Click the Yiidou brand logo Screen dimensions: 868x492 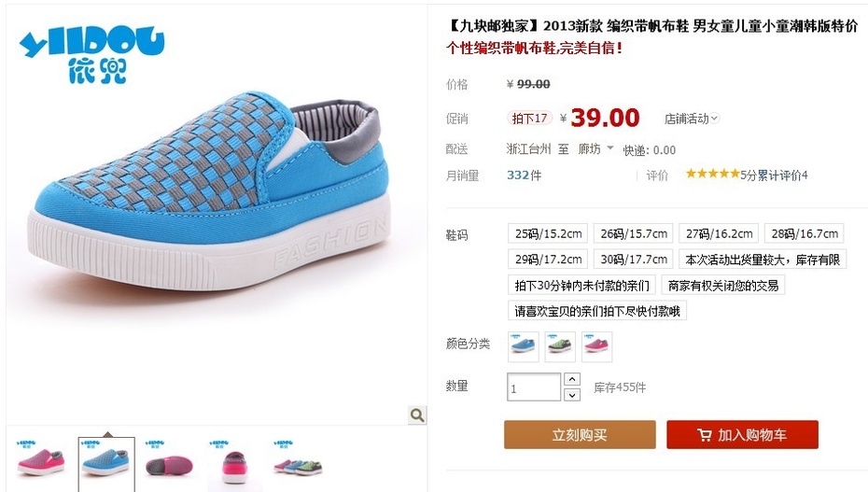coord(91,56)
